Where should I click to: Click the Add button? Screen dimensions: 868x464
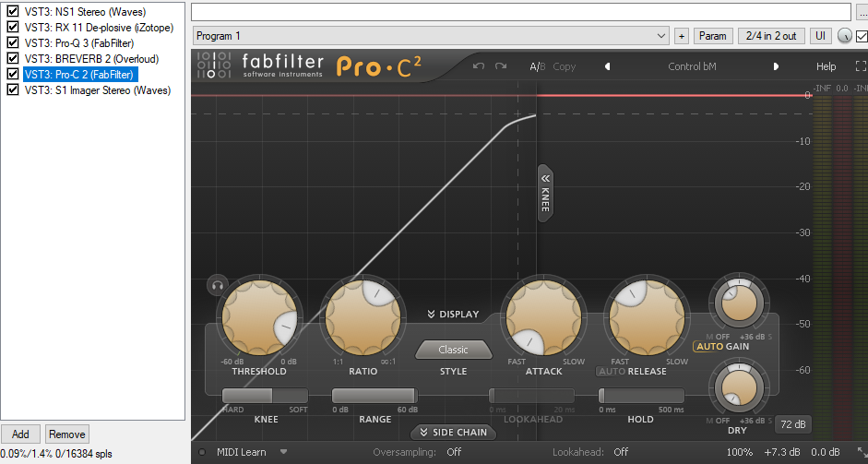(x=20, y=434)
